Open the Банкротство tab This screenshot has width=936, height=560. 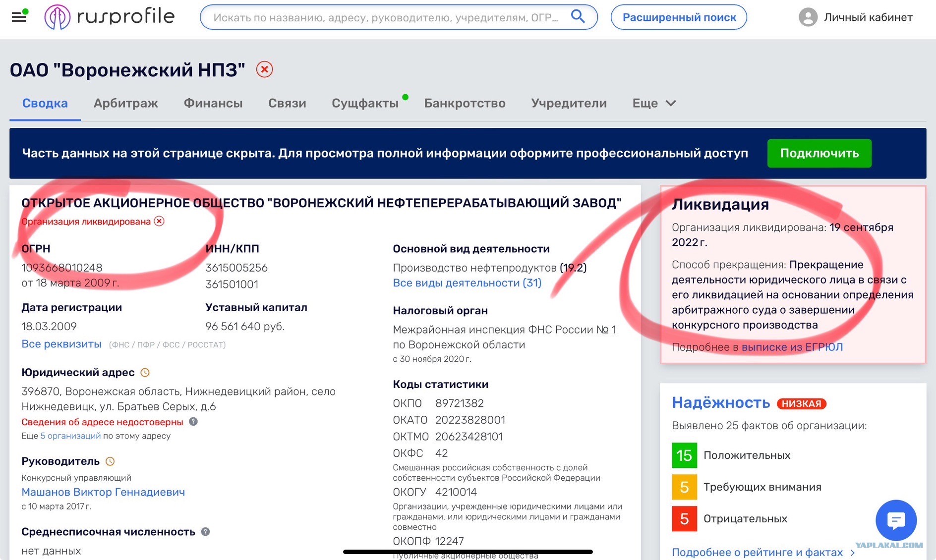pos(465,103)
